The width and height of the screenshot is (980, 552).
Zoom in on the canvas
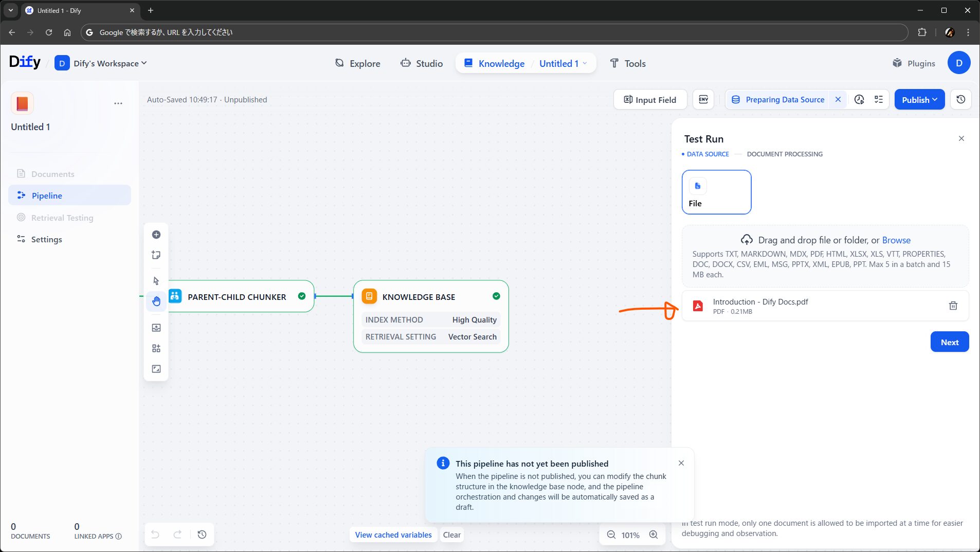point(653,535)
